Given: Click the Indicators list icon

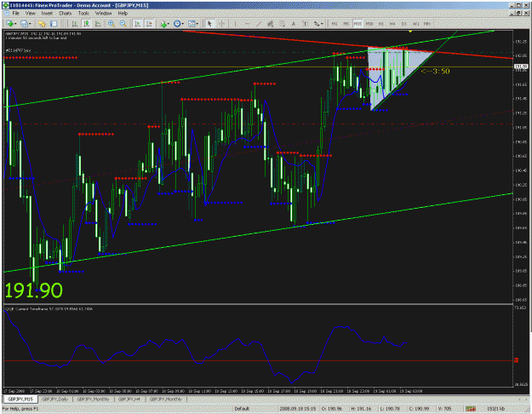Looking at the screenshot, I should (x=163, y=24).
